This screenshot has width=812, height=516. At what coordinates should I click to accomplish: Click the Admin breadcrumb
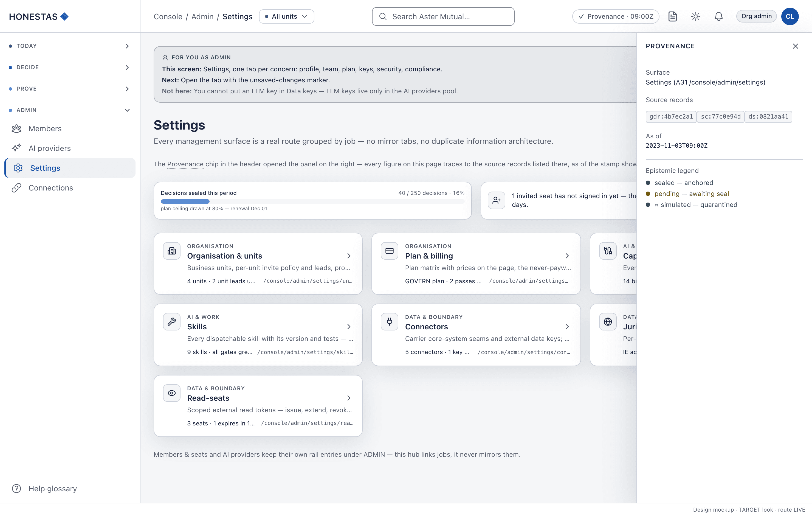click(202, 16)
